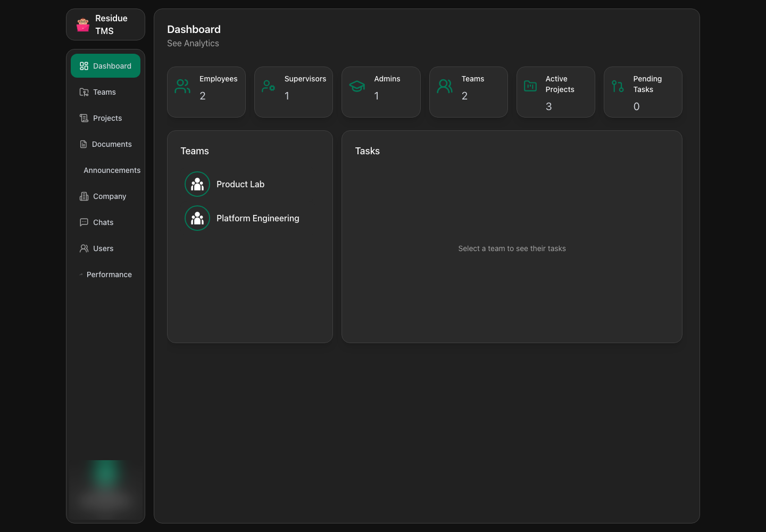Select the Product Lab team
This screenshot has height=532, width=766.
[x=250, y=184]
